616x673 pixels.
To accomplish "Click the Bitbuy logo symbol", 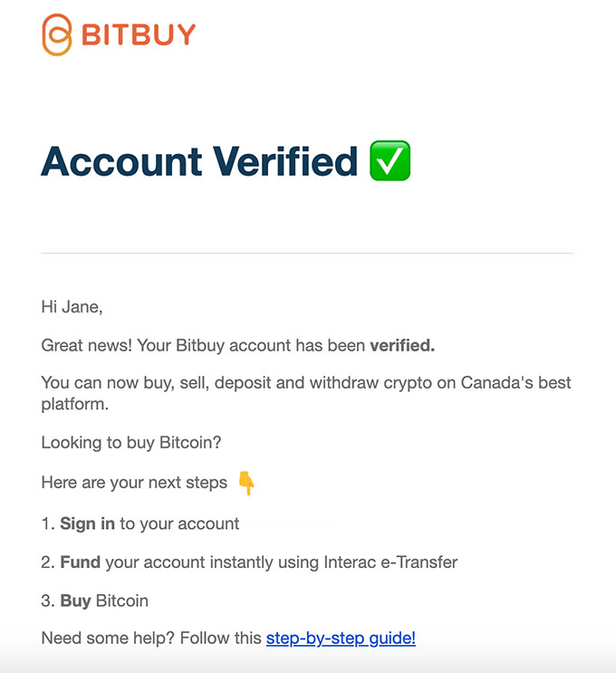I will coord(56,35).
